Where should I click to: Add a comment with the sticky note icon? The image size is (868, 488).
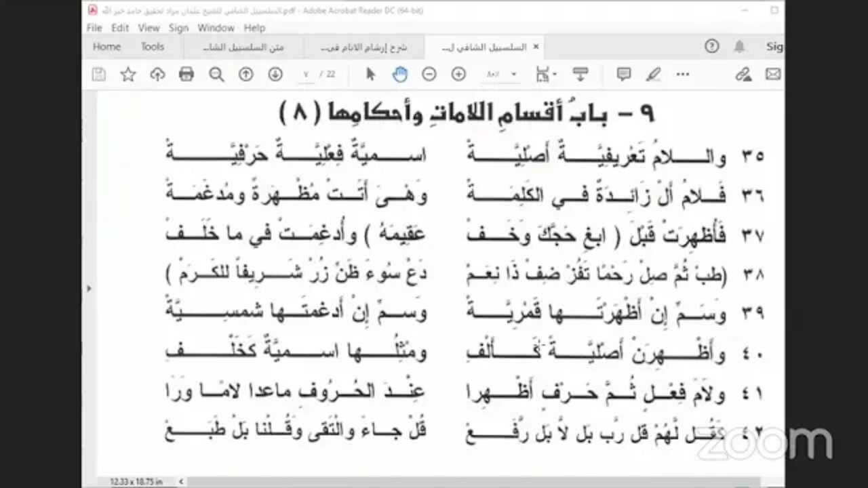(x=624, y=75)
